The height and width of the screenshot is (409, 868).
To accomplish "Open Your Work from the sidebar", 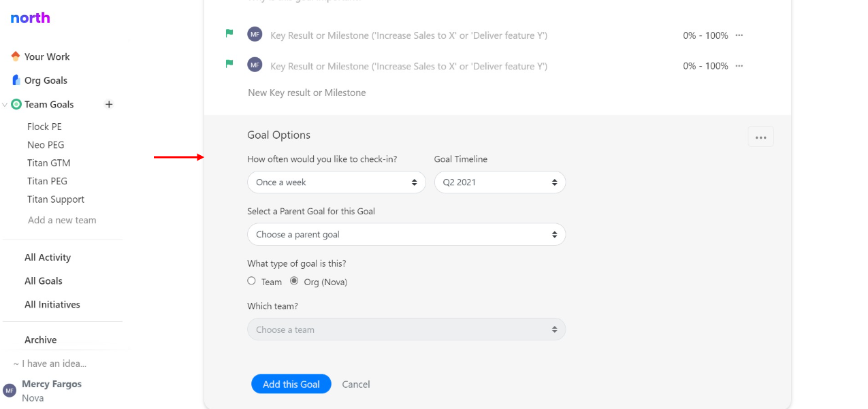I will click(41, 56).
